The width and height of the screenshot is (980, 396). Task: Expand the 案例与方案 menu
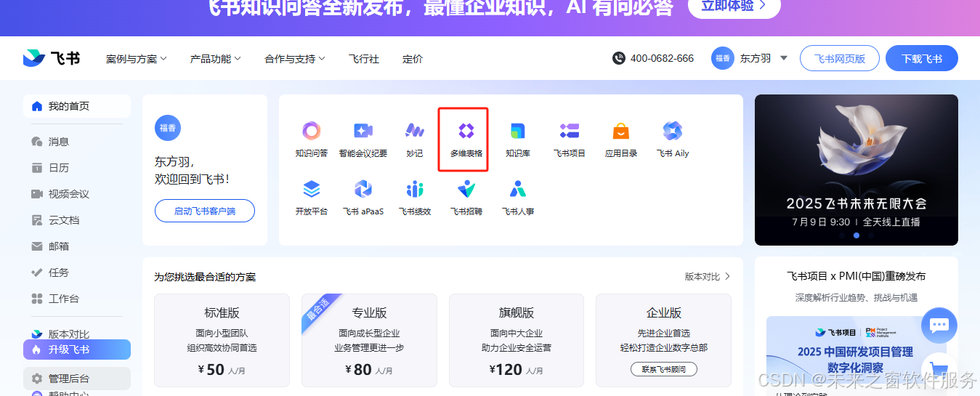[x=137, y=59]
